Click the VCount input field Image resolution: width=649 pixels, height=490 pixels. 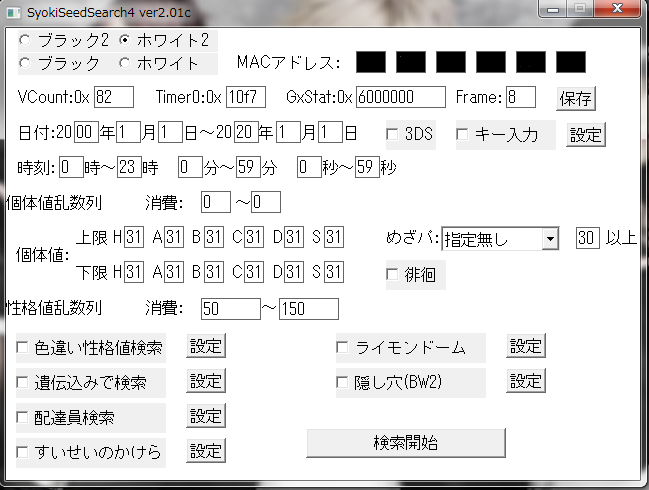[114, 97]
